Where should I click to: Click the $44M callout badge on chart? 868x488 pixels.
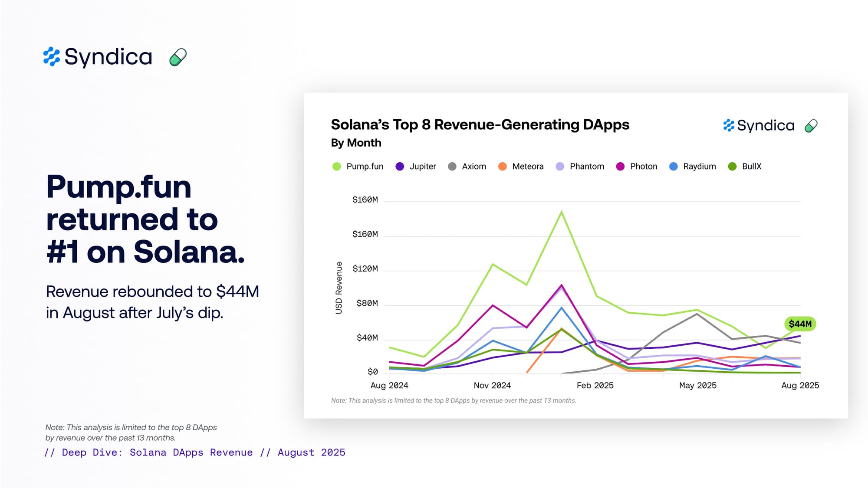click(800, 324)
